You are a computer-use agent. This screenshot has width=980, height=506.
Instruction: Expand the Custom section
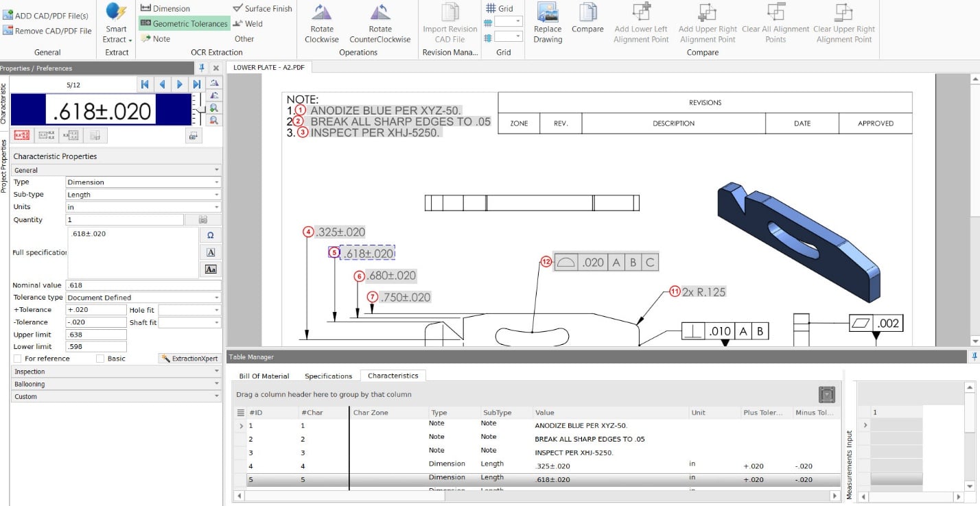pyautogui.click(x=117, y=396)
